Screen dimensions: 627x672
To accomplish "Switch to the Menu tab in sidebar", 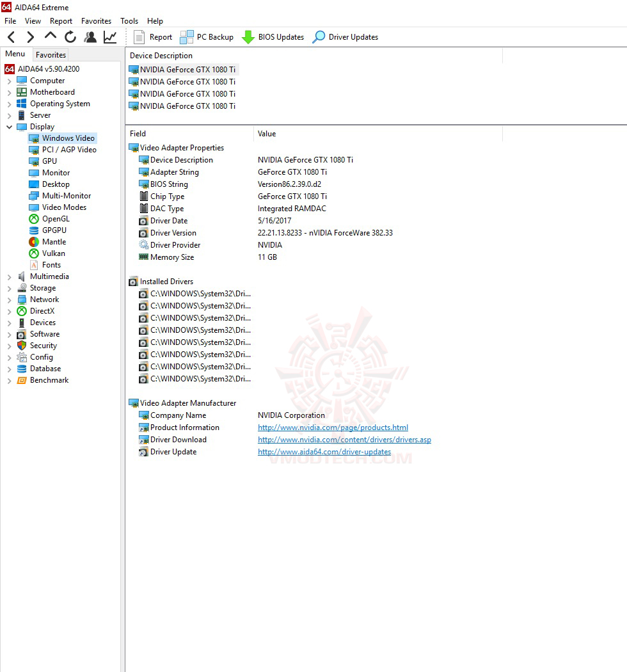I will (15, 54).
